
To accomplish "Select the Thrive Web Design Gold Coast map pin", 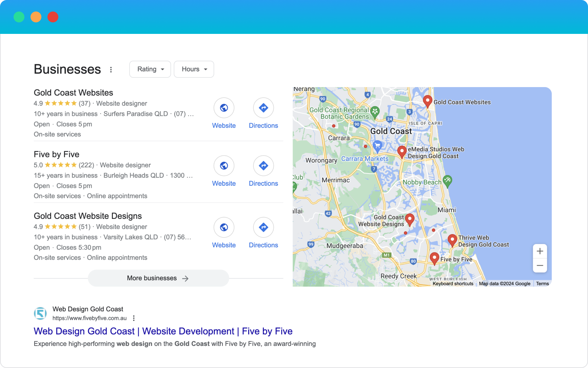I will [452, 240].
